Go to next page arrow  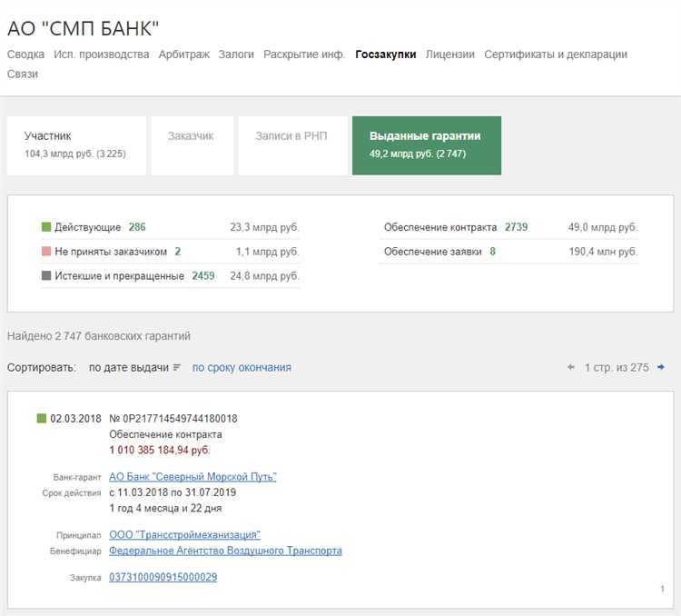point(661,367)
